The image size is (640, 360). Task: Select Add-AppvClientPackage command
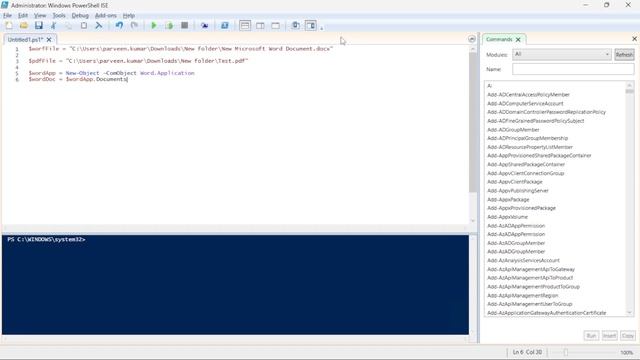coord(515,182)
